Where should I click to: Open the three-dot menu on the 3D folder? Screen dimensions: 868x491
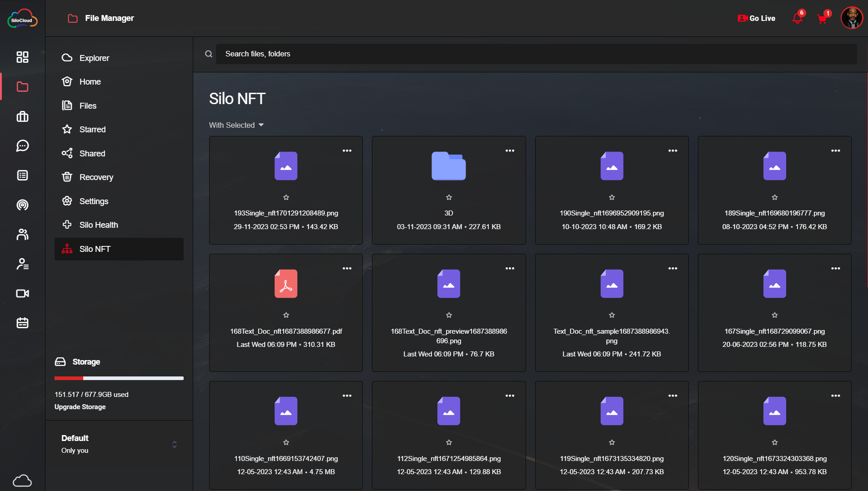[x=510, y=150]
